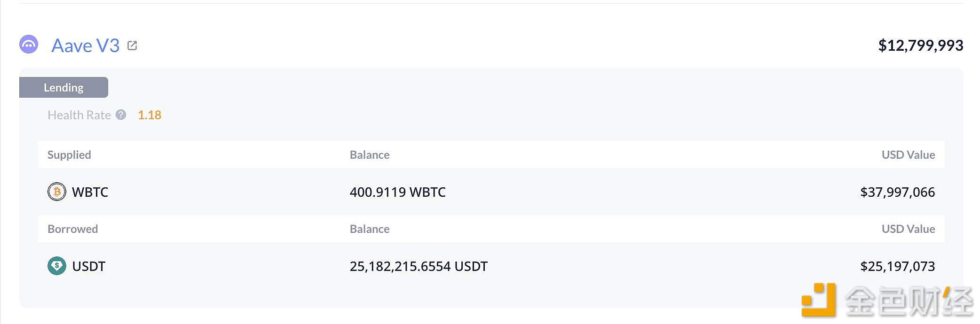Click the 1.18 health rate value
The height and width of the screenshot is (324, 980).
point(150,115)
